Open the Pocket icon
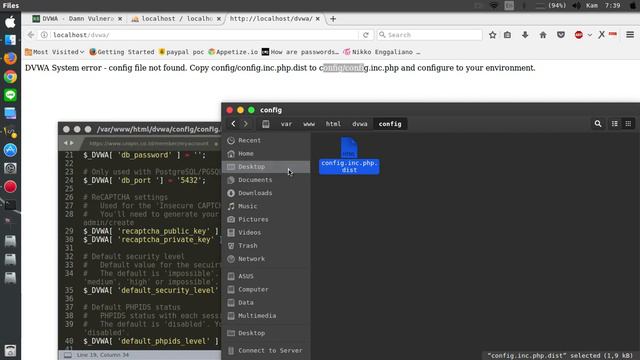This screenshot has width=640, height=360. (x=561, y=35)
